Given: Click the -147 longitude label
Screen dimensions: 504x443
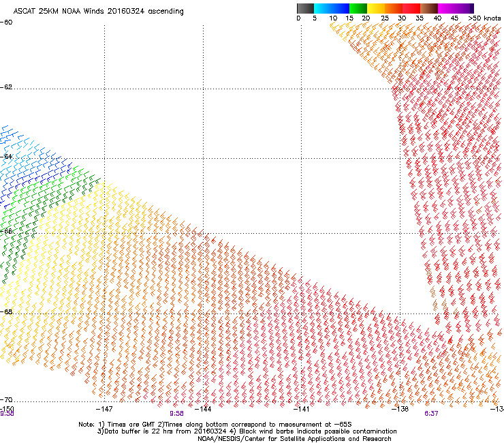Looking at the screenshot, I should pos(104,409).
